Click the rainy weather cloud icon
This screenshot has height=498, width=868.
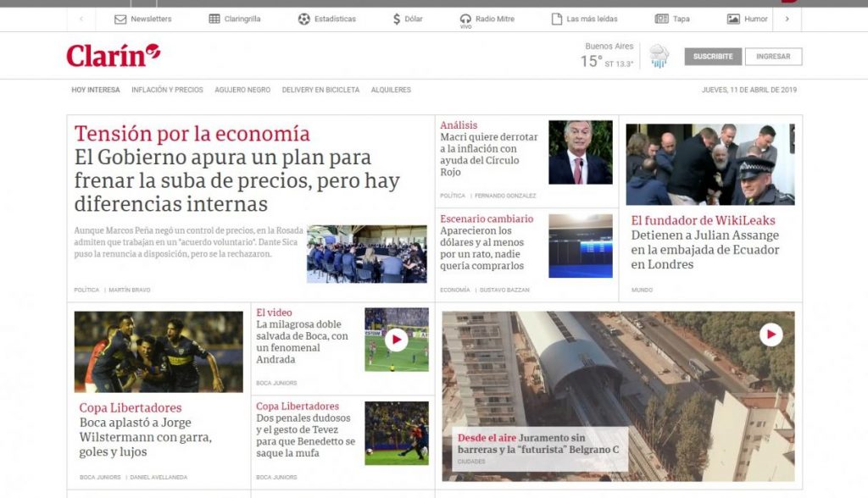[659, 57]
